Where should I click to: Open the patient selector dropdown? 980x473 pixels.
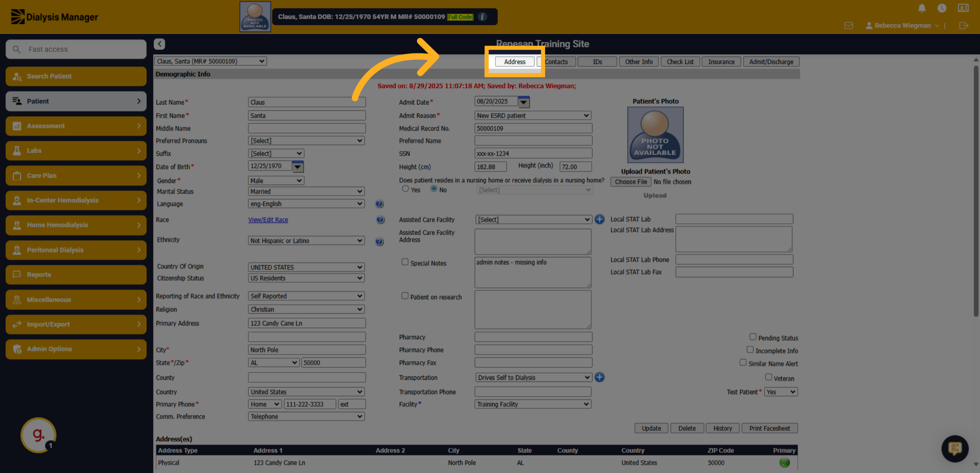coord(210,61)
